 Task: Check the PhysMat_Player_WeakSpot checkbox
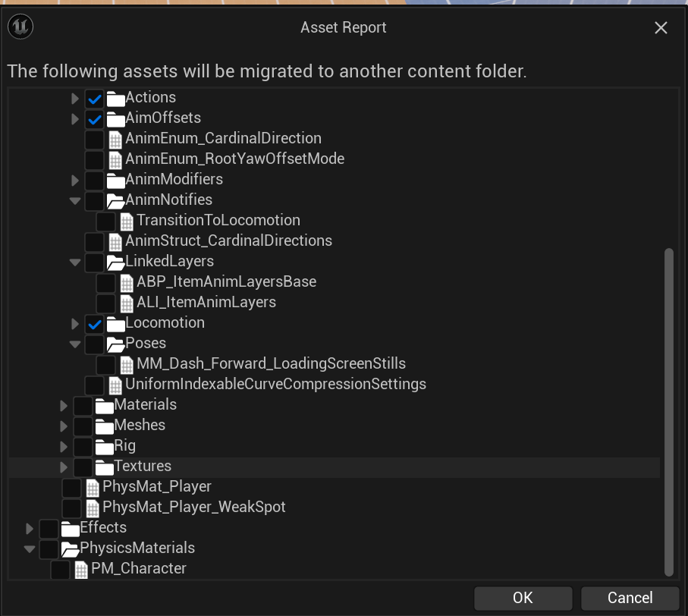point(71,508)
